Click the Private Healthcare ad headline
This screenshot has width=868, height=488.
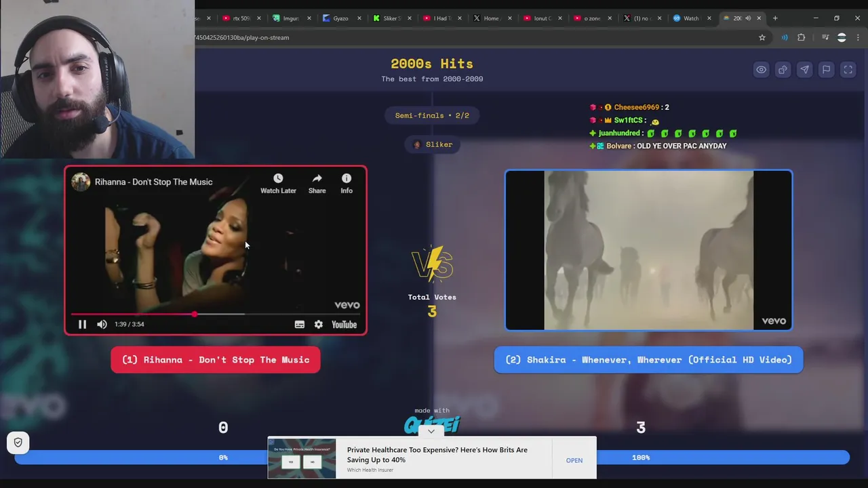tap(437, 455)
